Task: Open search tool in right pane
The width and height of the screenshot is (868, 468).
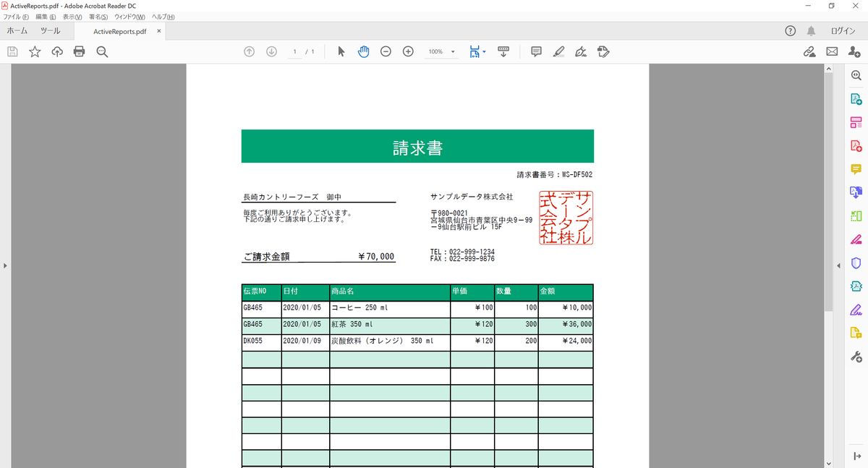Action: [856, 75]
